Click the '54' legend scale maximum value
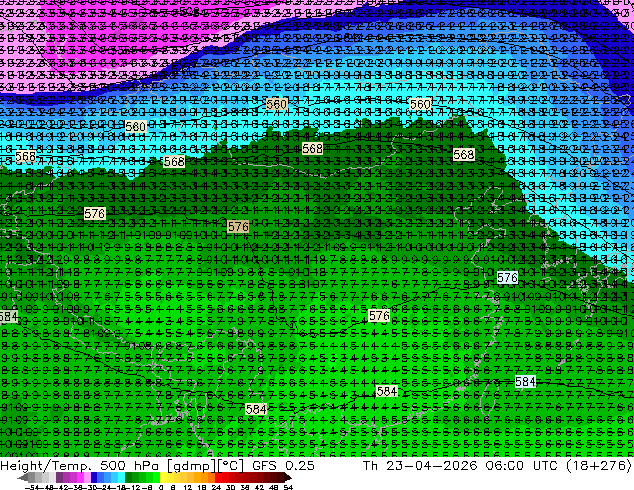Screen dimensions: 634x490 coord(288,488)
